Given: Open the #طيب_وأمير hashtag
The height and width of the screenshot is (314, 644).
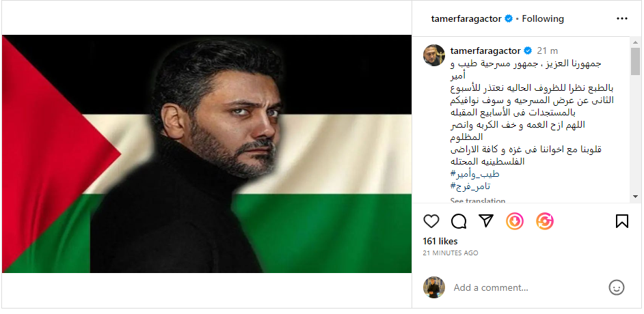Looking at the screenshot, I should 474,174.
